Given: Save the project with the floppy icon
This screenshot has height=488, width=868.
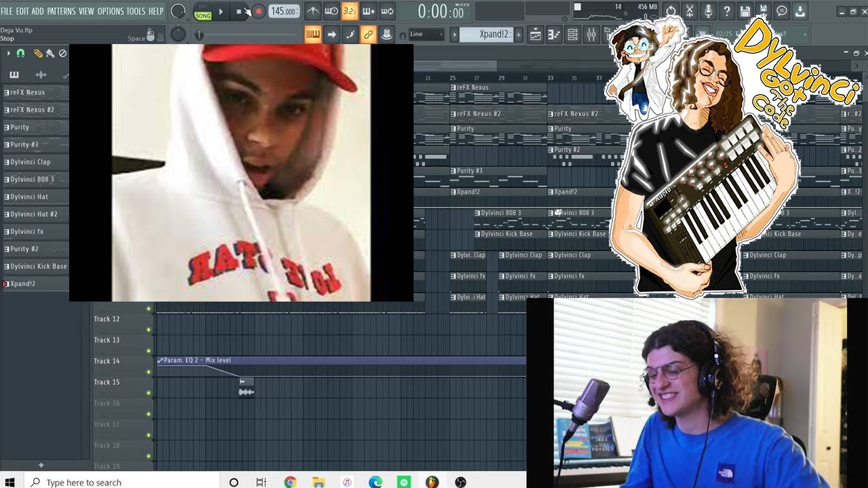Looking at the screenshot, I should point(745,12).
